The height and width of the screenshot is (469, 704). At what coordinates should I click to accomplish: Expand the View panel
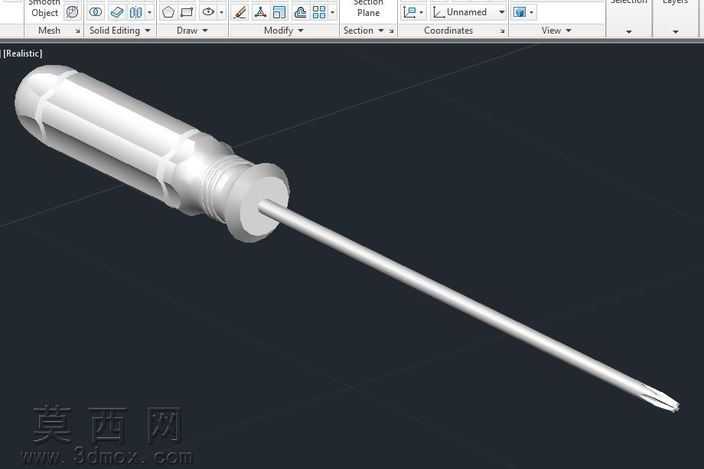pyautogui.click(x=556, y=31)
